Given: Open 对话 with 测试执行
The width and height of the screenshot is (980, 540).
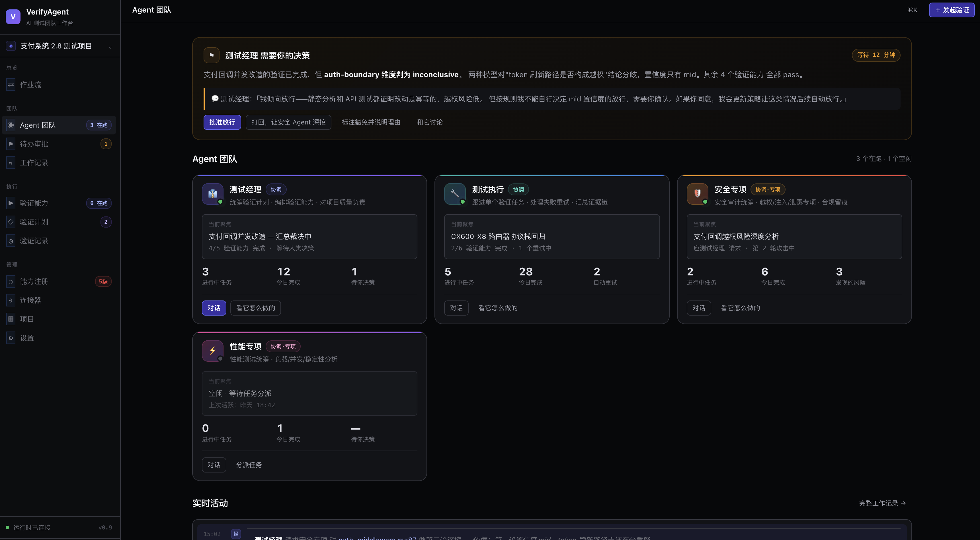Looking at the screenshot, I should pyautogui.click(x=456, y=308).
